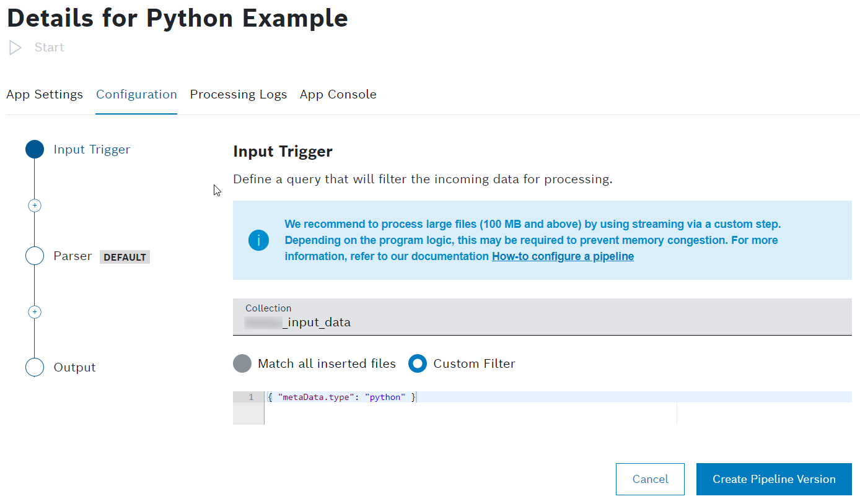Click Create Pipeline Version button
The height and width of the screenshot is (504, 860).
tap(774, 479)
